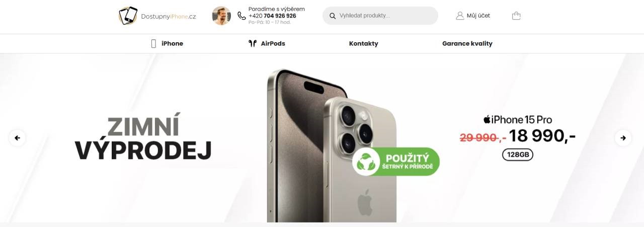
Task: Open the AirPods menu category
Action: pyautogui.click(x=273, y=44)
